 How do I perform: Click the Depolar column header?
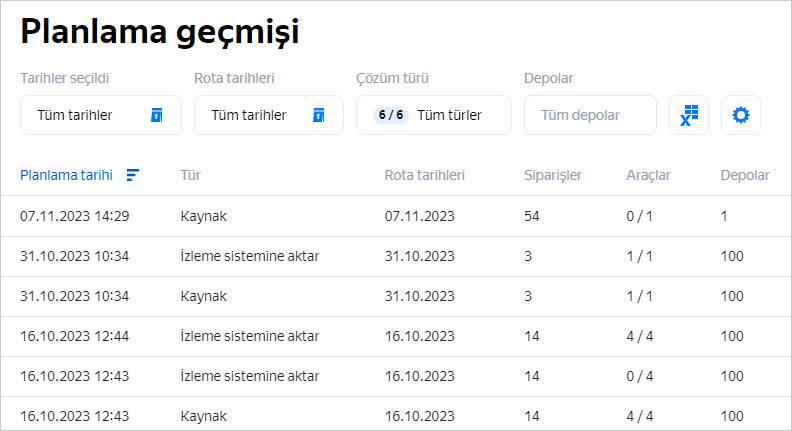click(x=744, y=175)
